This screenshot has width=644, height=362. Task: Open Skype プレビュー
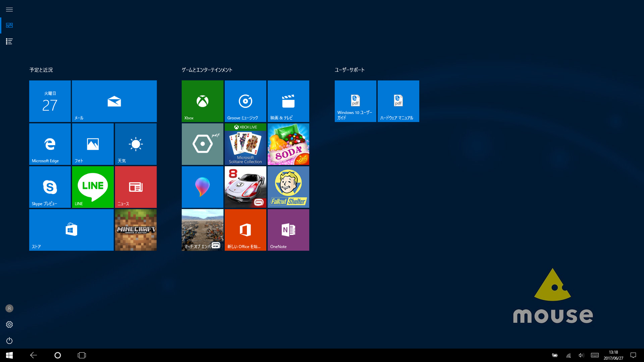tap(50, 187)
